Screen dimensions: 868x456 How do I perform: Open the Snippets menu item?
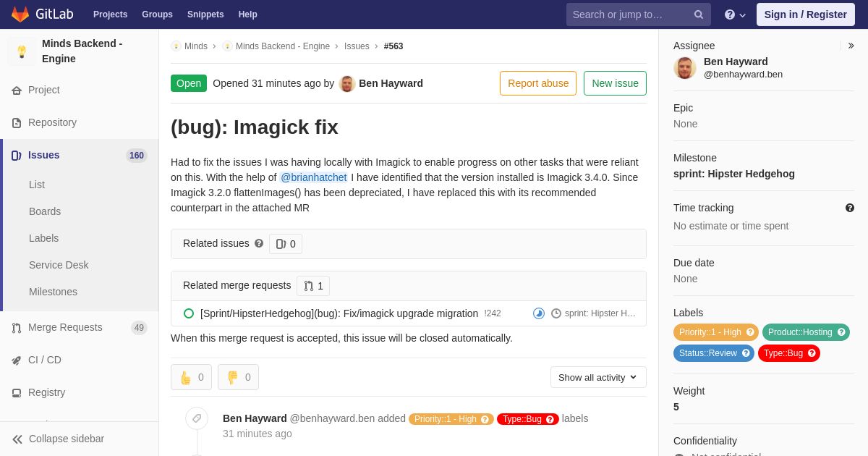pos(205,14)
